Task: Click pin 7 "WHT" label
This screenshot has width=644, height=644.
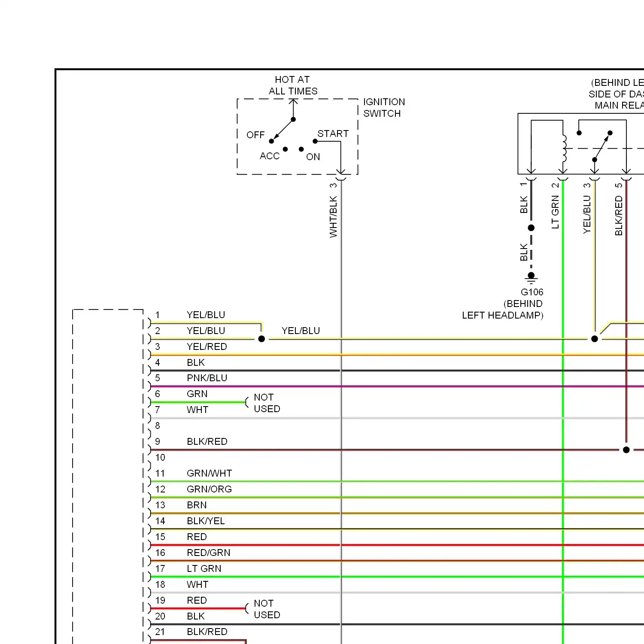Action: [197, 410]
